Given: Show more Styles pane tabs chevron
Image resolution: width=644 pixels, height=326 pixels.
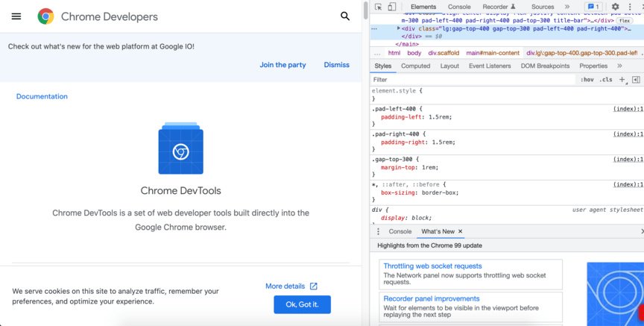Looking at the screenshot, I should click(619, 66).
